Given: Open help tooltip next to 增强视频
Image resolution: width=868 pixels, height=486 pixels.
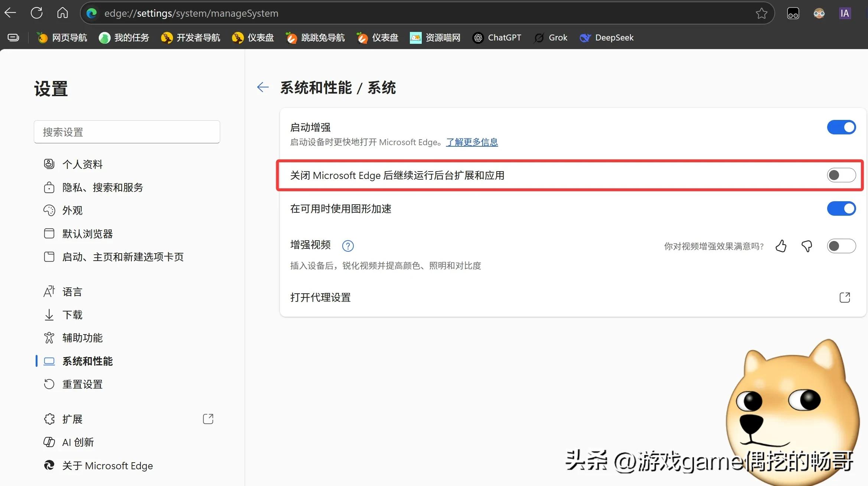Looking at the screenshot, I should [348, 246].
